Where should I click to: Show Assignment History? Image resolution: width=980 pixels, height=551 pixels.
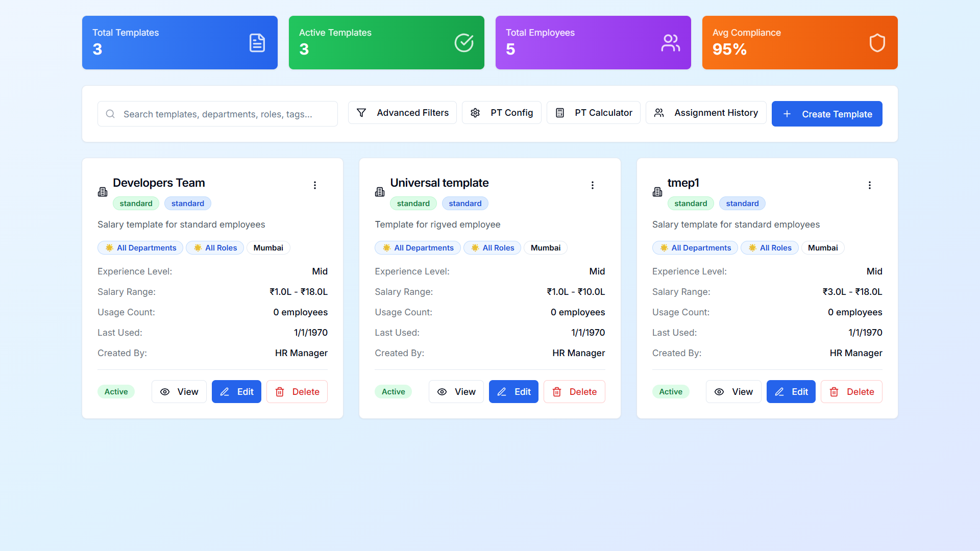[706, 113]
